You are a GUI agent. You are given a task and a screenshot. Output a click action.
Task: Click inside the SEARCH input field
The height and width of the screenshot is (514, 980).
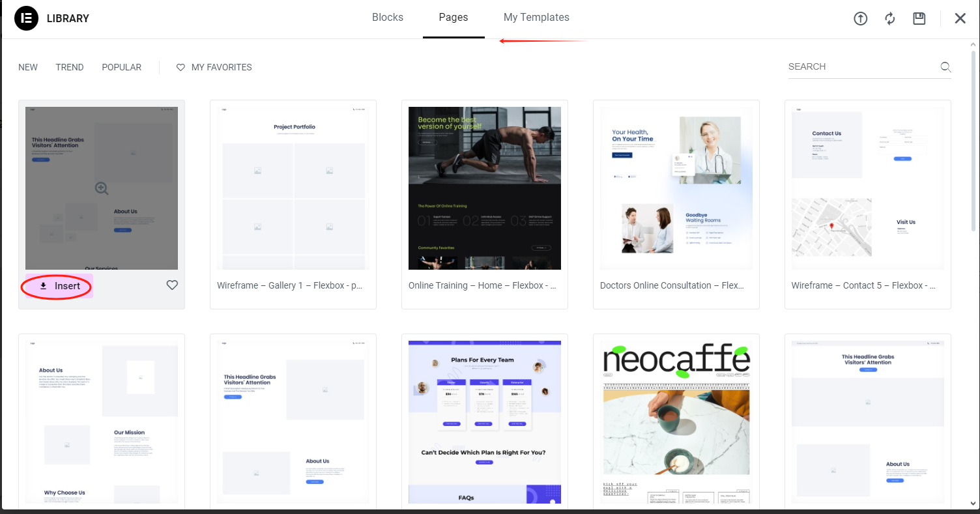click(860, 66)
